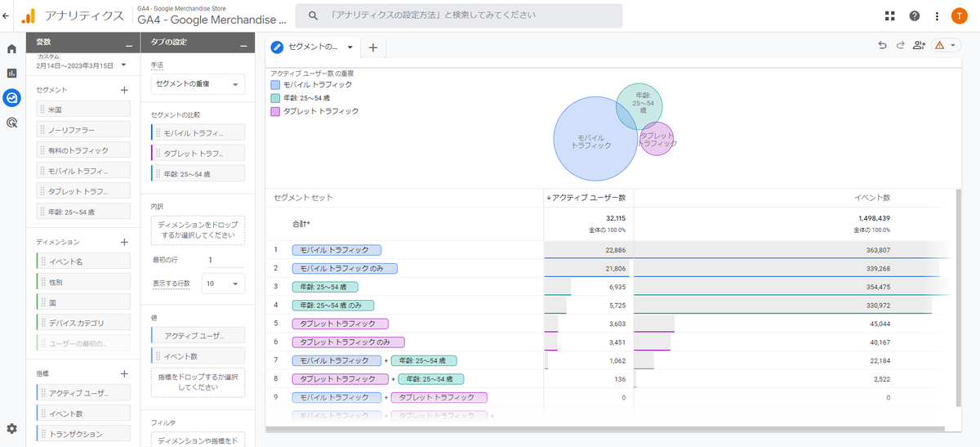
Task: Select the セグメントの... exploration tab
Action: [x=313, y=47]
